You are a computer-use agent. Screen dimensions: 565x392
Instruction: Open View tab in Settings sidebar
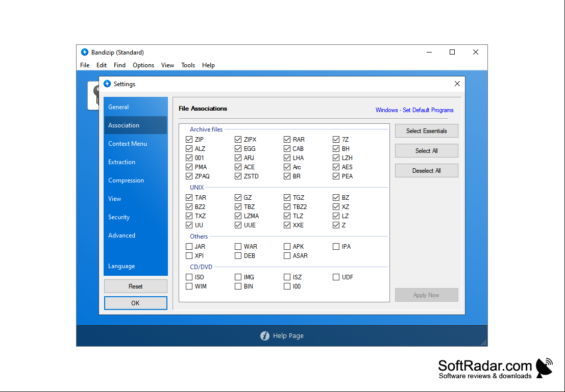point(135,199)
